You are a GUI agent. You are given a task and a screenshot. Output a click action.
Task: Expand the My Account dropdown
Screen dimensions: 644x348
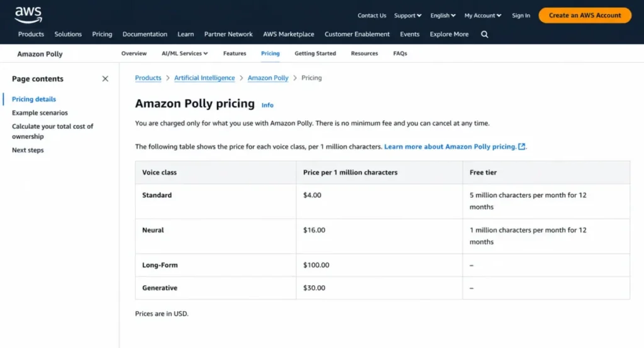tap(482, 16)
